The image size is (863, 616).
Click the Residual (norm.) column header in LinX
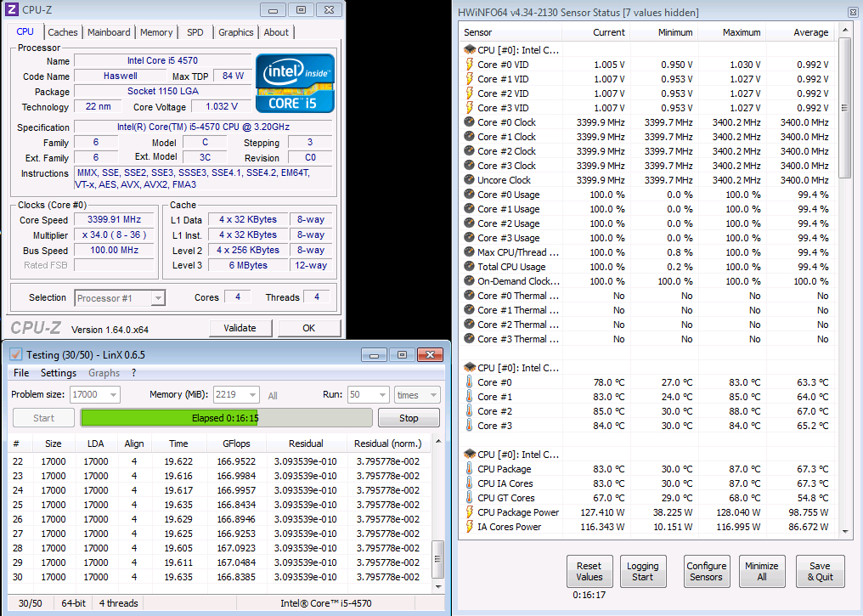coord(388,444)
